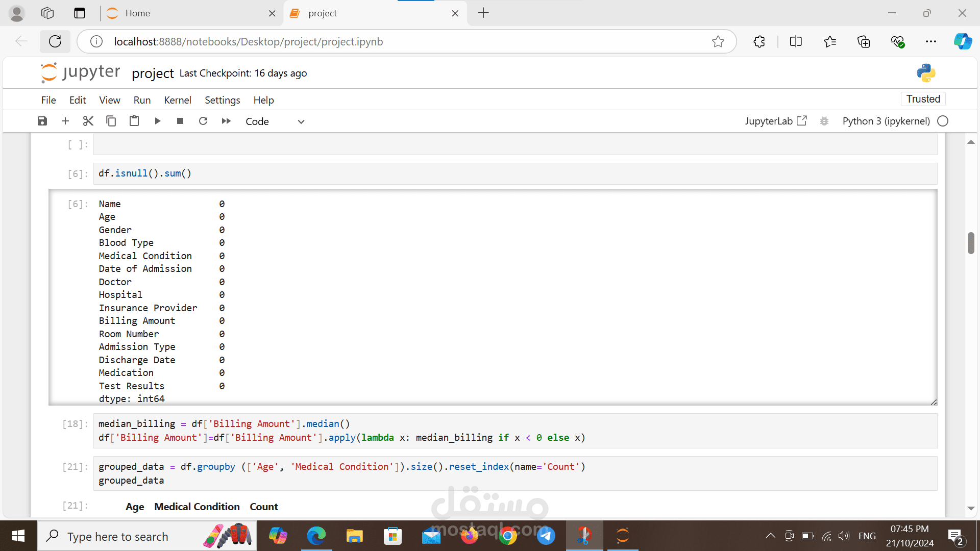Enable the debugger with the bug icon

click(x=824, y=121)
